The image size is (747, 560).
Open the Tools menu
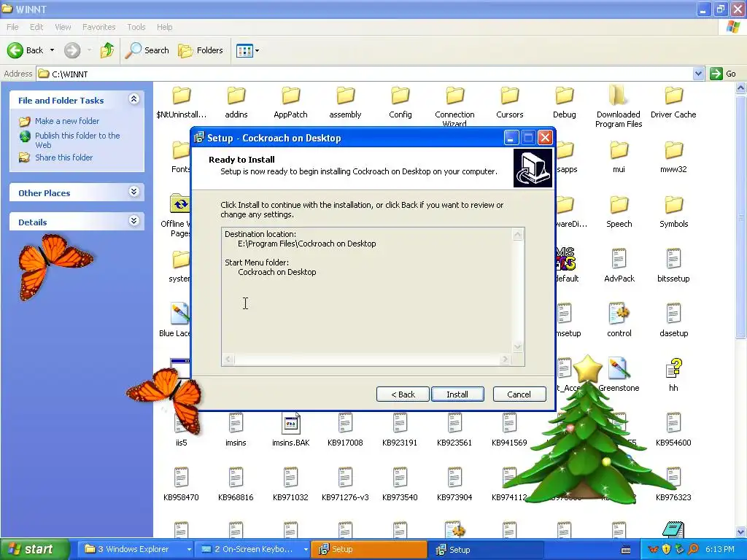click(136, 27)
